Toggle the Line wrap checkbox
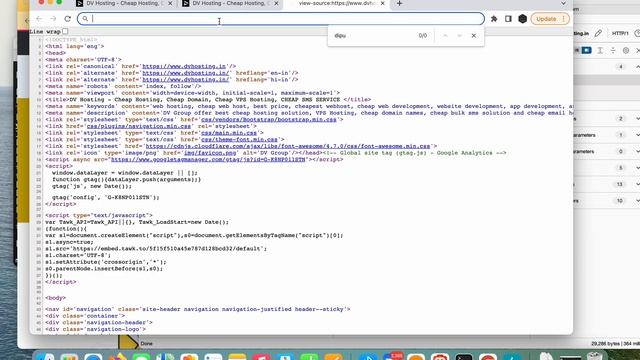Viewport: 640px width, 360px height. click(65, 31)
